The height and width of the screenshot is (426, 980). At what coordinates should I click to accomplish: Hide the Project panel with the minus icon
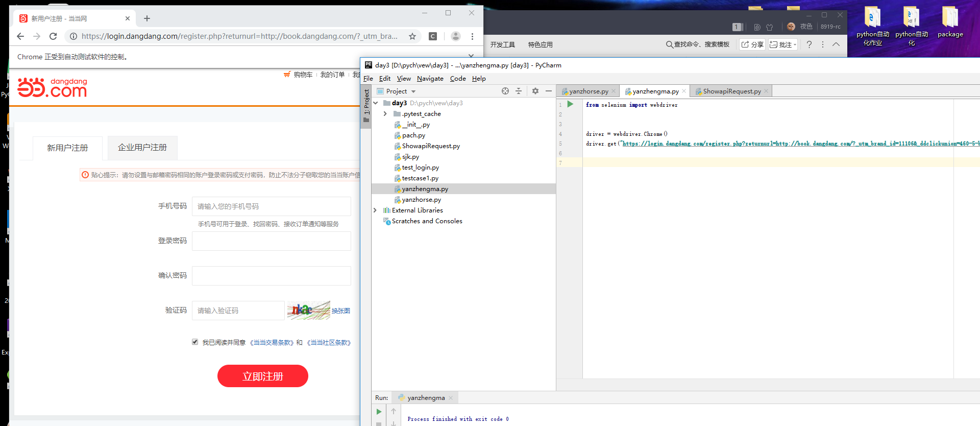[549, 91]
